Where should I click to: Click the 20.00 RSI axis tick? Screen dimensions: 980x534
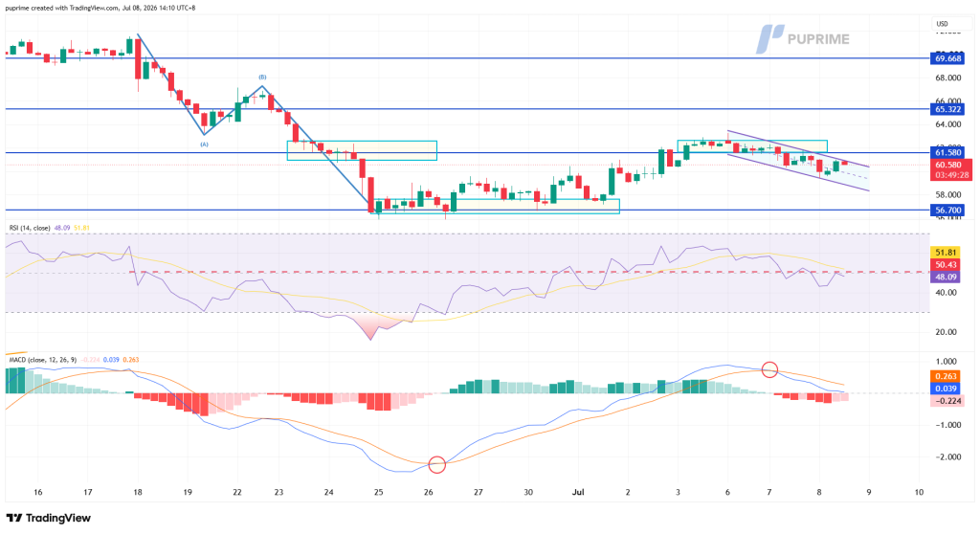point(946,332)
